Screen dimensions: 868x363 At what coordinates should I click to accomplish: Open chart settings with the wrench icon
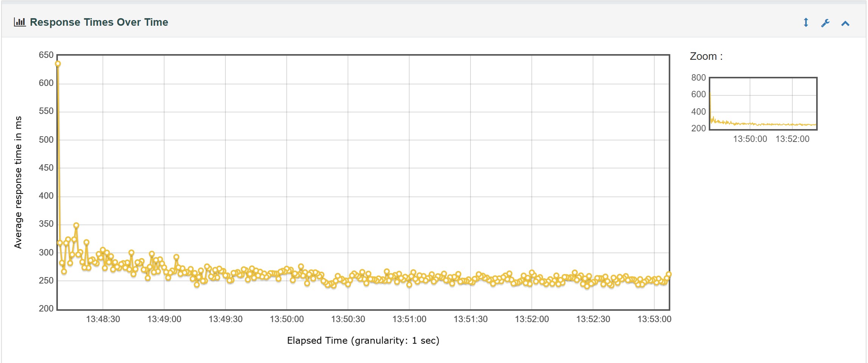825,23
